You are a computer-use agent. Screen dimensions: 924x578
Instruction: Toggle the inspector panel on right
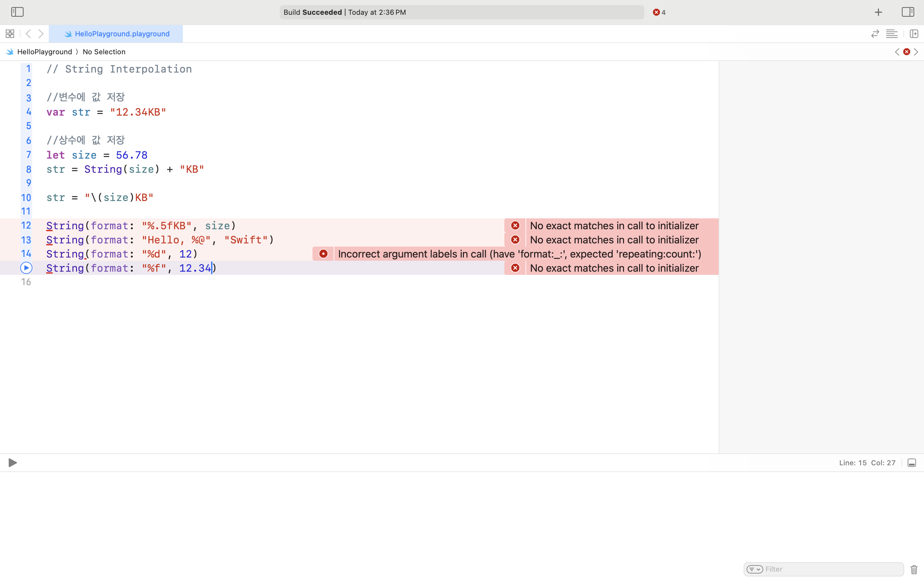click(908, 12)
